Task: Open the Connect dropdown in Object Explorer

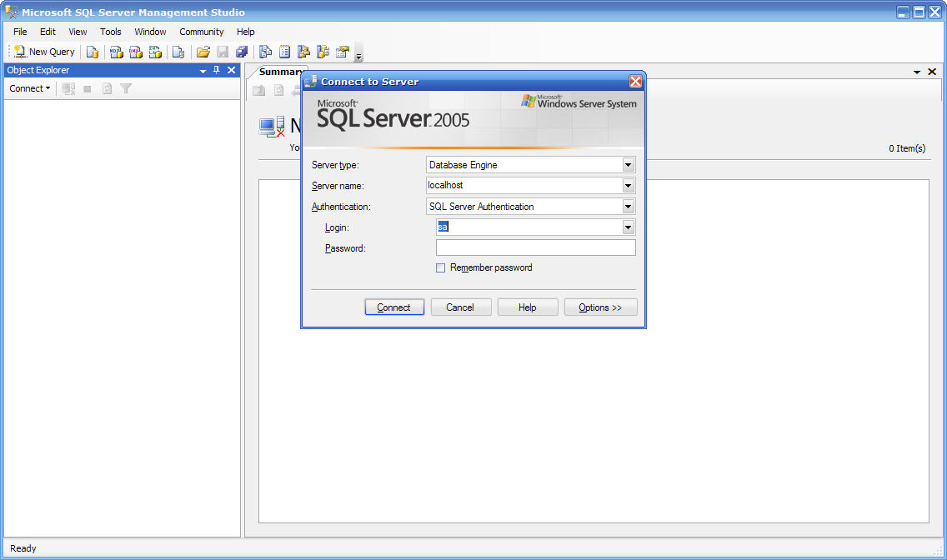Action: [x=30, y=88]
